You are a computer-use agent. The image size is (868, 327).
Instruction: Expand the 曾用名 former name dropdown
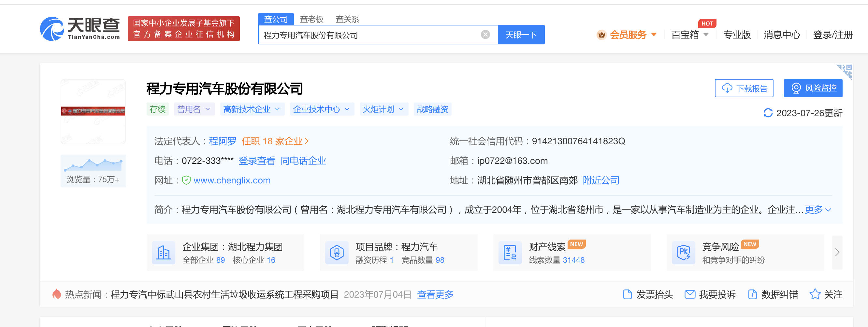click(x=194, y=109)
